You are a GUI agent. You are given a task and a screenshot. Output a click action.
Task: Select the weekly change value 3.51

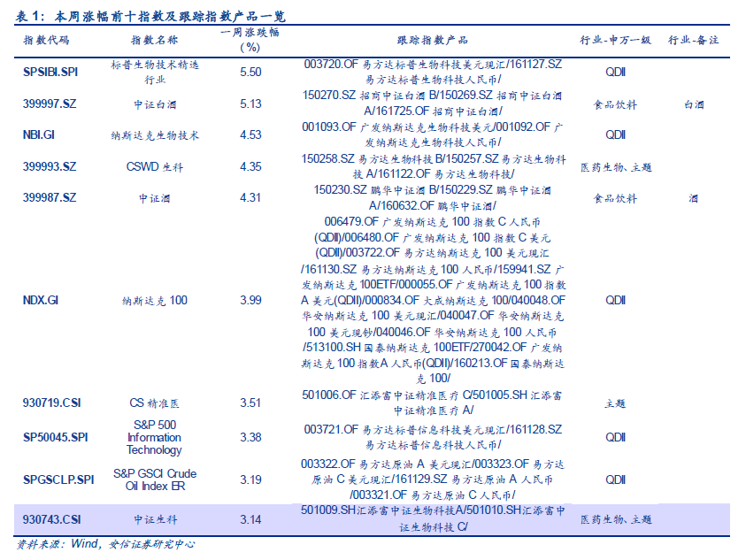tap(250, 403)
